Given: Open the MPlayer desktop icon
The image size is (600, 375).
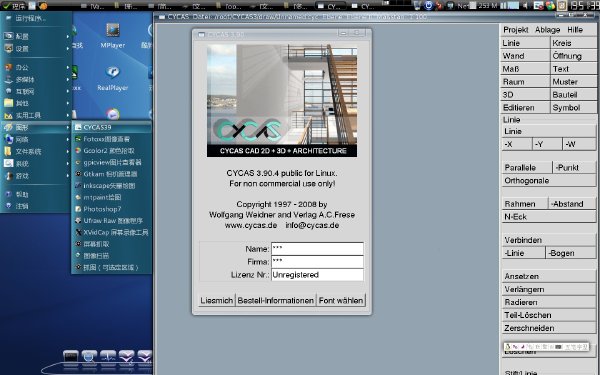Looking at the screenshot, I should [112, 35].
